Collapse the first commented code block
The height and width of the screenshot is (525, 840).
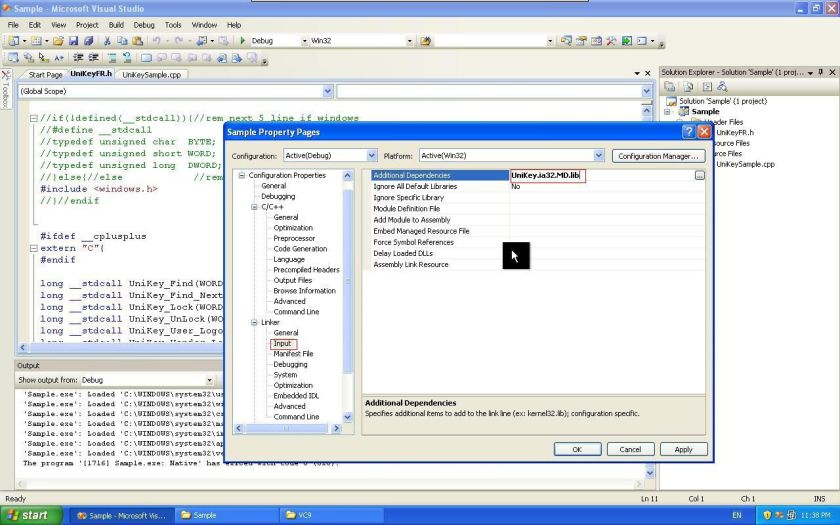click(33, 118)
